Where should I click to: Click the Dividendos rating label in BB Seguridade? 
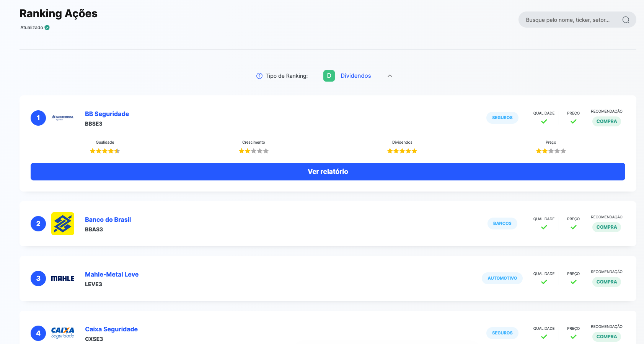click(402, 143)
